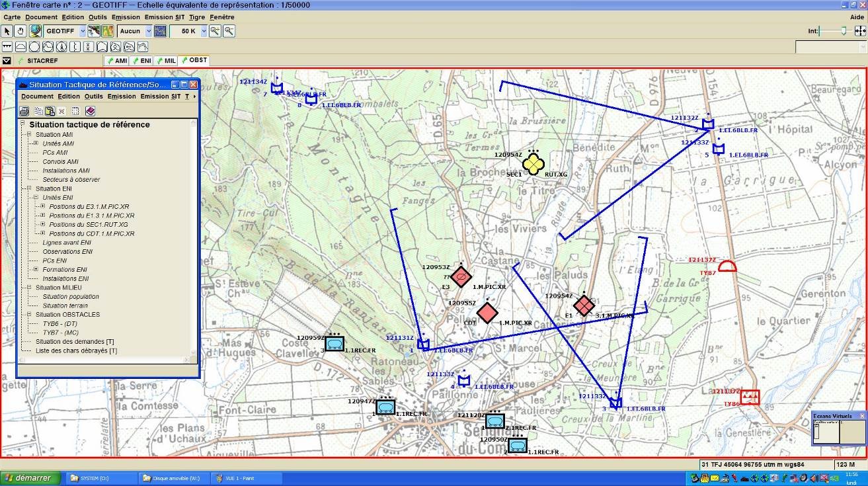Viewport: 868px width, 486px height.
Task: Open the purple help book icon
Action: click(x=90, y=111)
